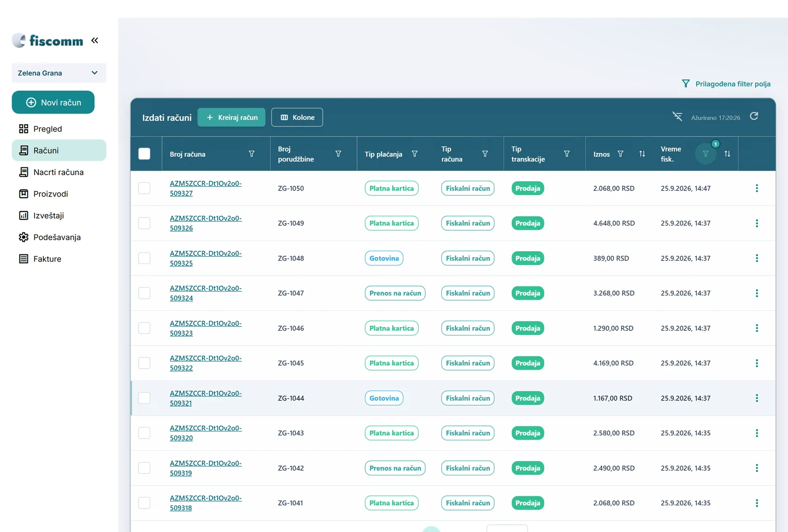Open filter for Tip plaćanja column
The width and height of the screenshot is (788, 532).
click(415, 154)
